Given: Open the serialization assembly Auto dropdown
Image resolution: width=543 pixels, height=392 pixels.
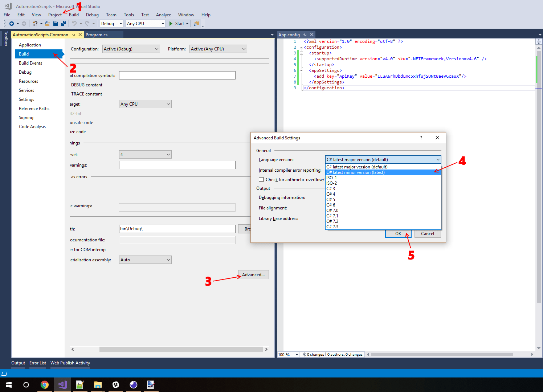Looking at the screenshot, I should (x=145, y=260).
